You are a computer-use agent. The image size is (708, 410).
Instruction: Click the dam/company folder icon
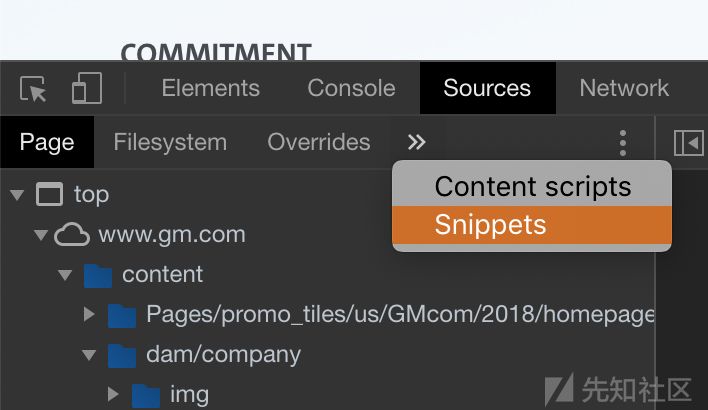pyautogui.click(x=122, y=355)
